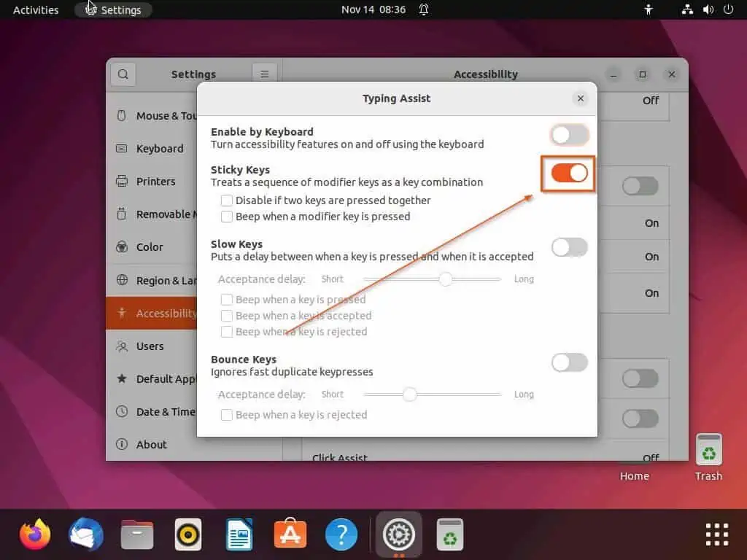
Task: Close the Typing Assist dialog
Action: click(581, 98)
